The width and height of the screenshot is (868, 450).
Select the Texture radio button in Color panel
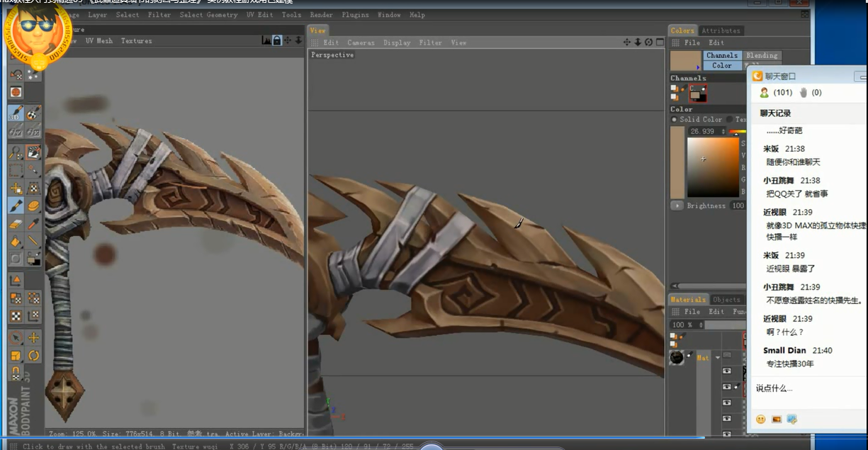point(729,119)
